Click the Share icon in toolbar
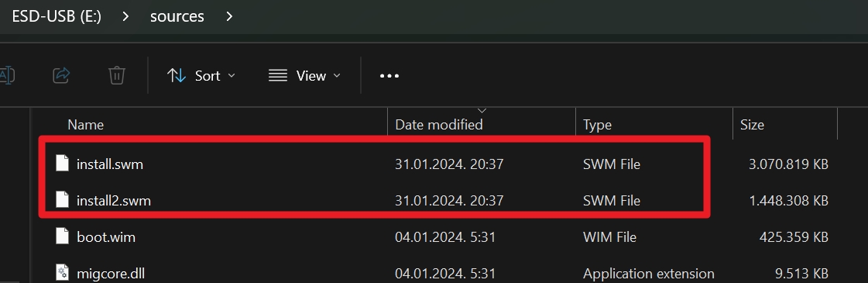 (x=61, y=75)
